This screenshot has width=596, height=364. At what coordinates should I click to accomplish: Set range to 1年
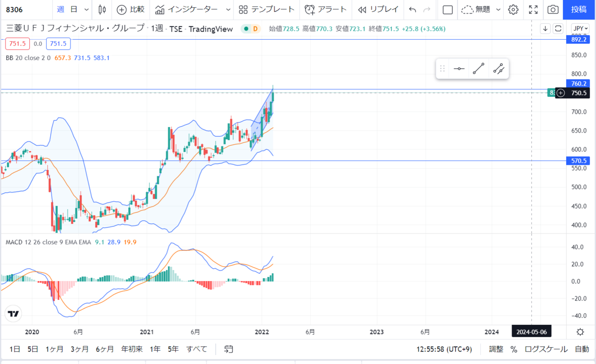click(155, 349)
